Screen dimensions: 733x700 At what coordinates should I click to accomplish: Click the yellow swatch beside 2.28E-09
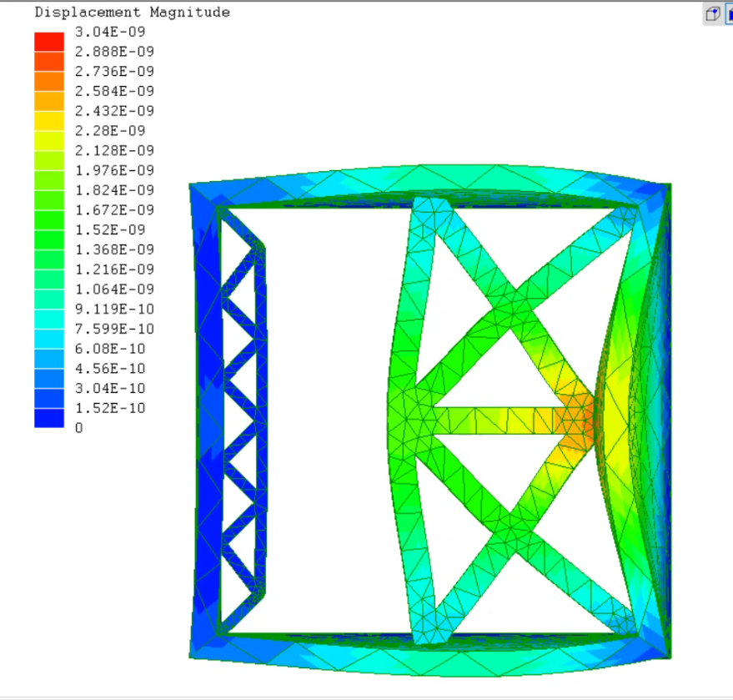[x=49, y=121]
